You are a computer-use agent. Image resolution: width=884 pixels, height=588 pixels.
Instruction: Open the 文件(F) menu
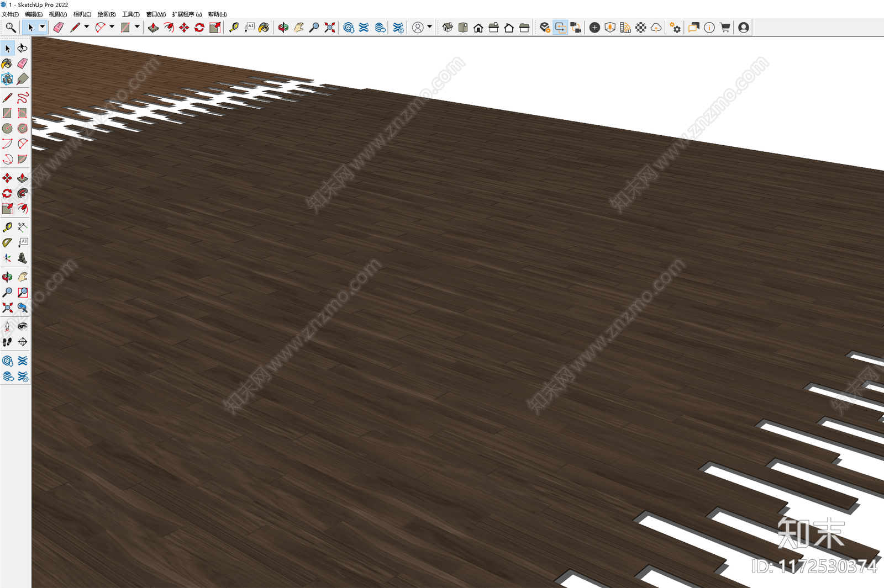pyautogui.click(x=10, y=14)
